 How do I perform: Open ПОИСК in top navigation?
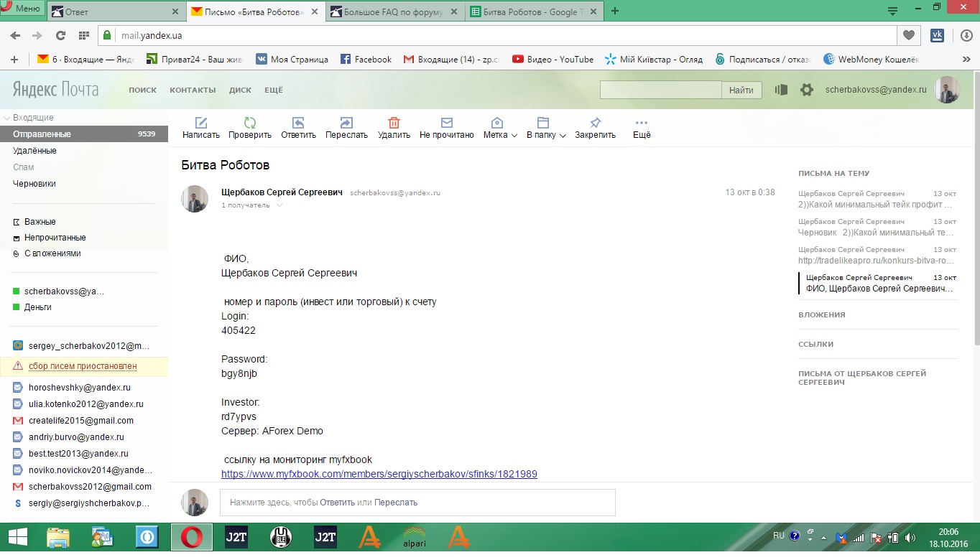142,90
